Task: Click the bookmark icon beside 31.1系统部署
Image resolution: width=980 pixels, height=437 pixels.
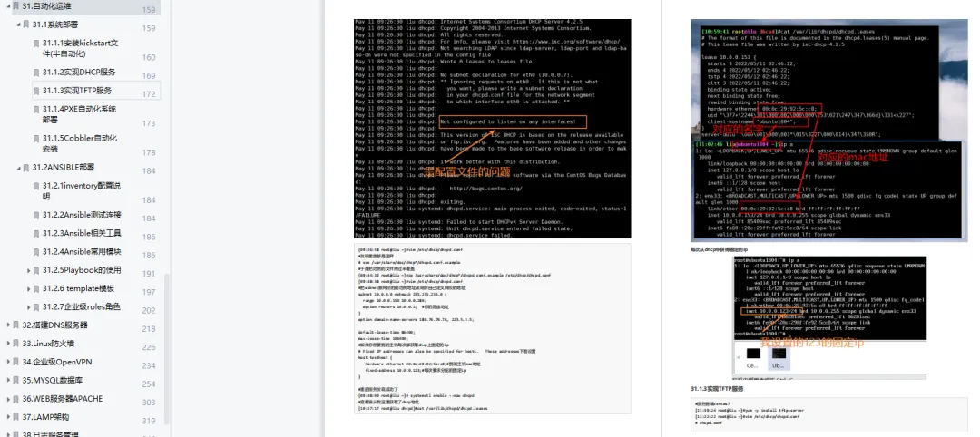Action: pos(26,25)
